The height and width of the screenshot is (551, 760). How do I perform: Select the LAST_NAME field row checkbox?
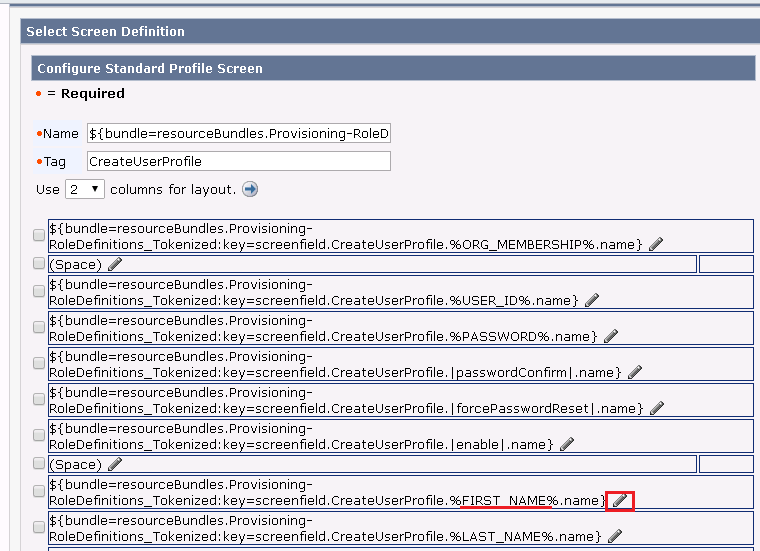coord(39,528)
